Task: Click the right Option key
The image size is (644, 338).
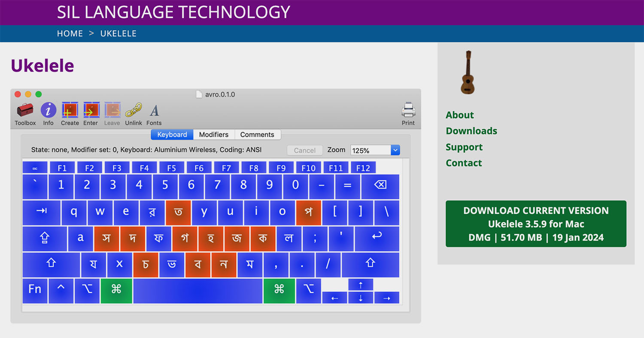Action: 309,291
